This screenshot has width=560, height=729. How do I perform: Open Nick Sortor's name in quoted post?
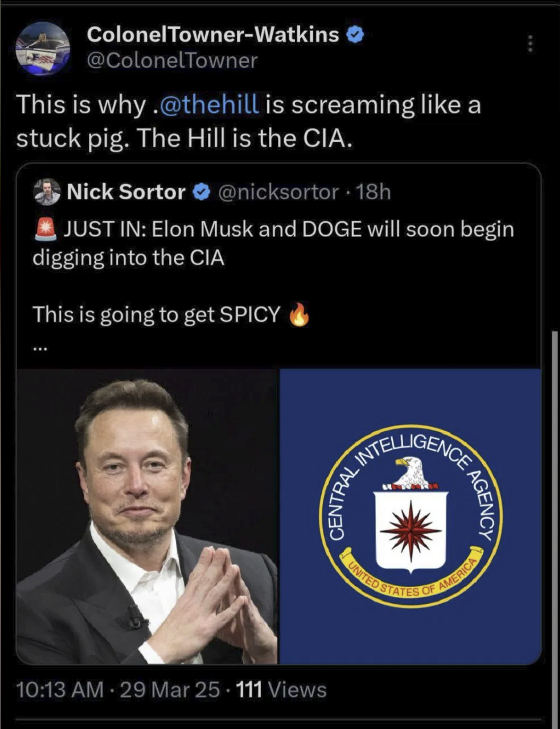[x=126, y=192]
